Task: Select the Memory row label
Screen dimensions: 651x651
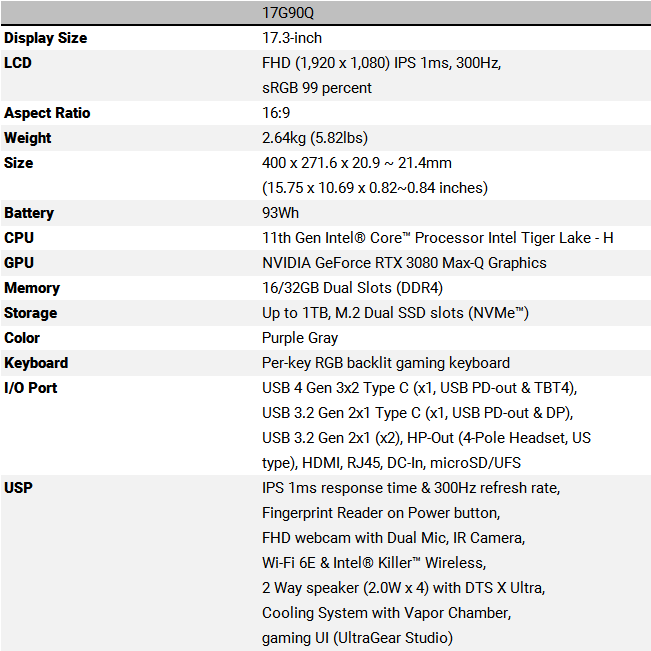Action: pos(32,288)
